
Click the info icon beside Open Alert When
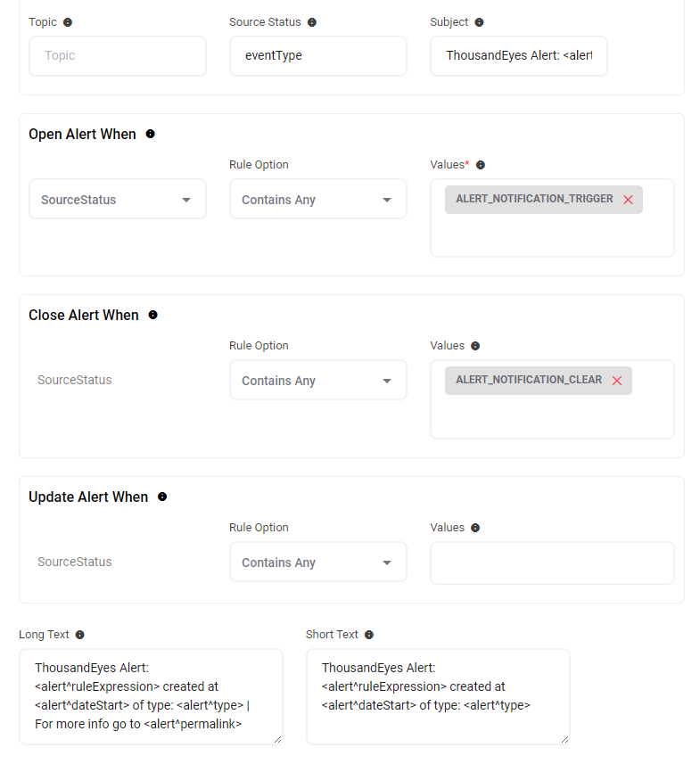[x=150, y=134]
